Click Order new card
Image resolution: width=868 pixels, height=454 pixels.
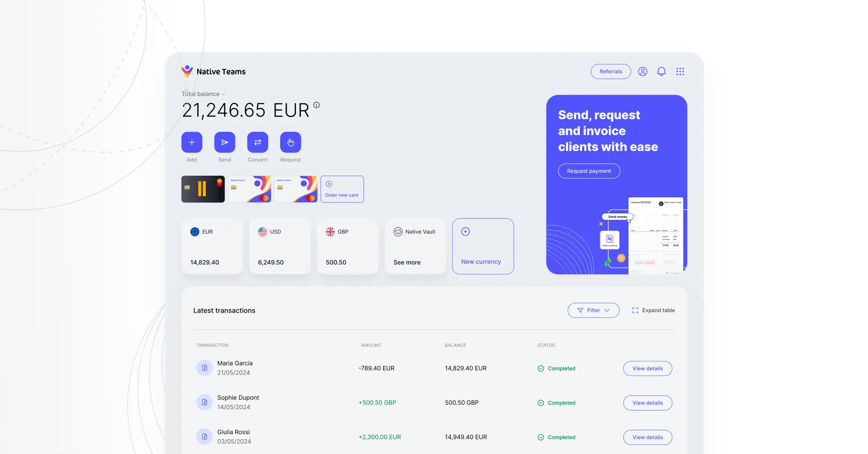pyautogui.click(x=342, y=189)
